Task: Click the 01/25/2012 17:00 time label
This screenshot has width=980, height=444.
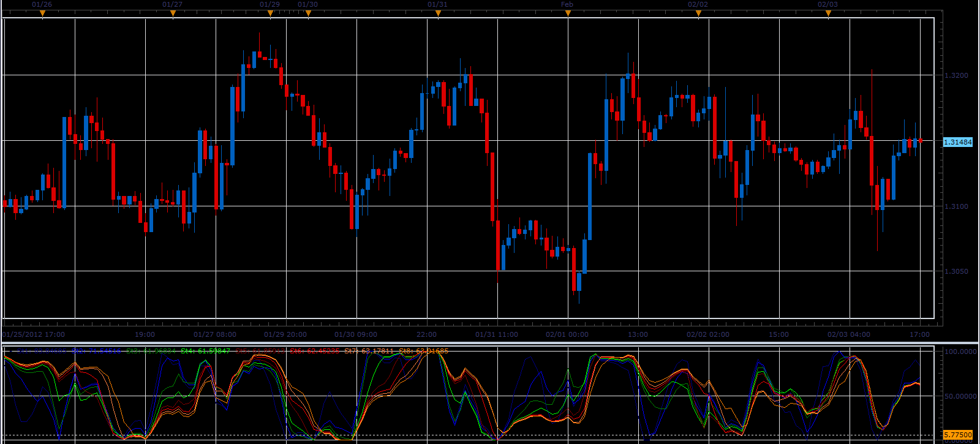Action: click(x=34, y=334)
